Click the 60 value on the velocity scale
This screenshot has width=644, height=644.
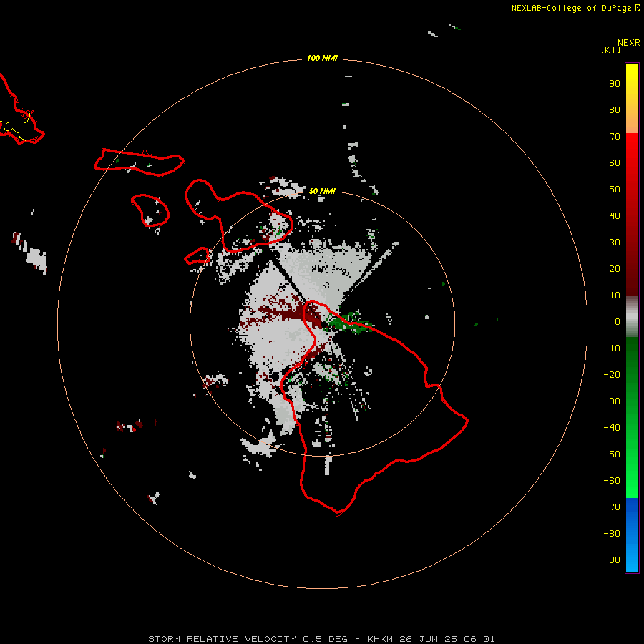point(615,162)
